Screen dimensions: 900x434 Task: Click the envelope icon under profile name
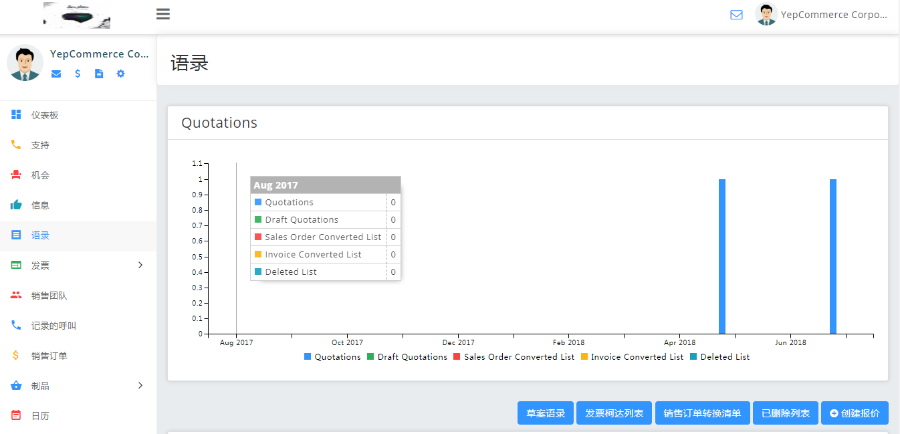[56, 74]
